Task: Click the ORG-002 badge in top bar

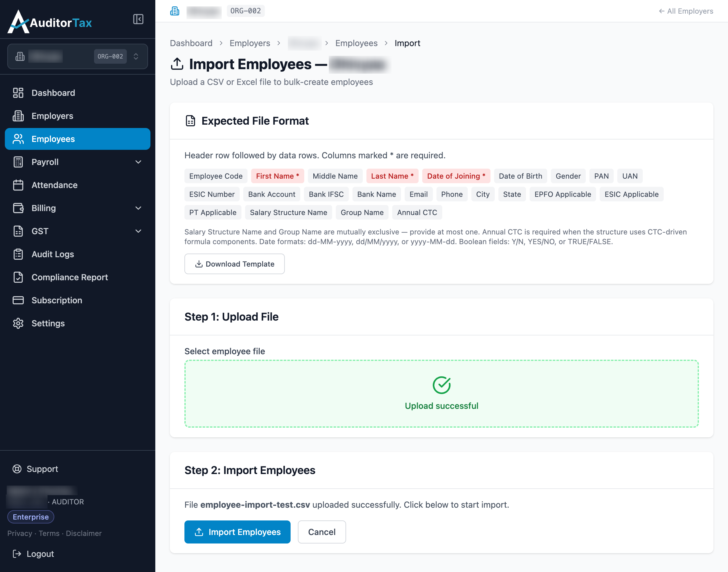Action: point(245,11)
